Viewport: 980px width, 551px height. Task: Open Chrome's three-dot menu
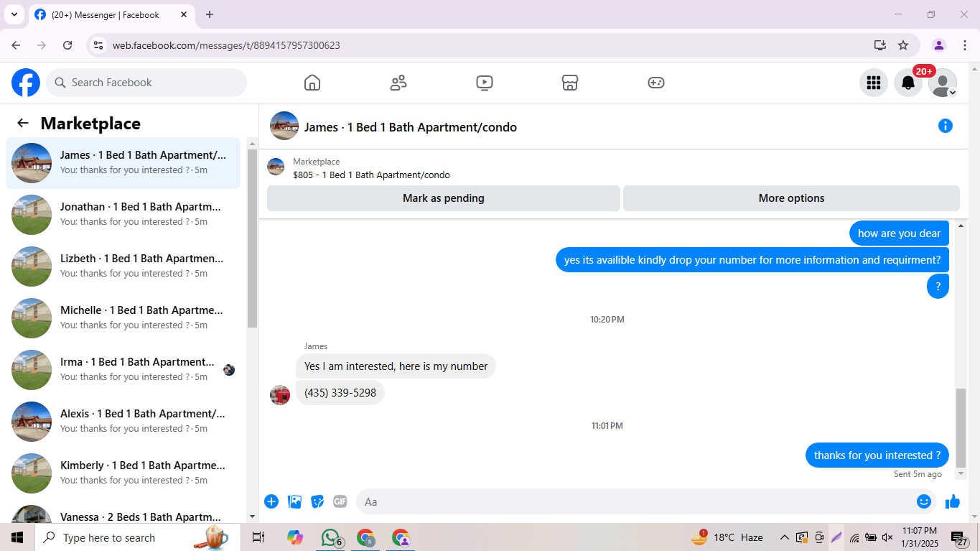pos(964,45)
